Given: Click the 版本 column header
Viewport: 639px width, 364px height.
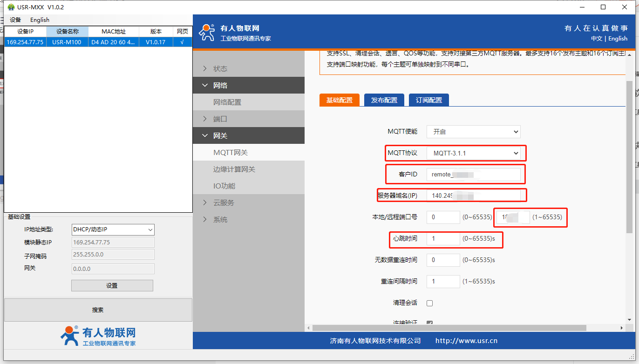Looking at the screenshot, I should pyautogui.click(x=156, y=32).
